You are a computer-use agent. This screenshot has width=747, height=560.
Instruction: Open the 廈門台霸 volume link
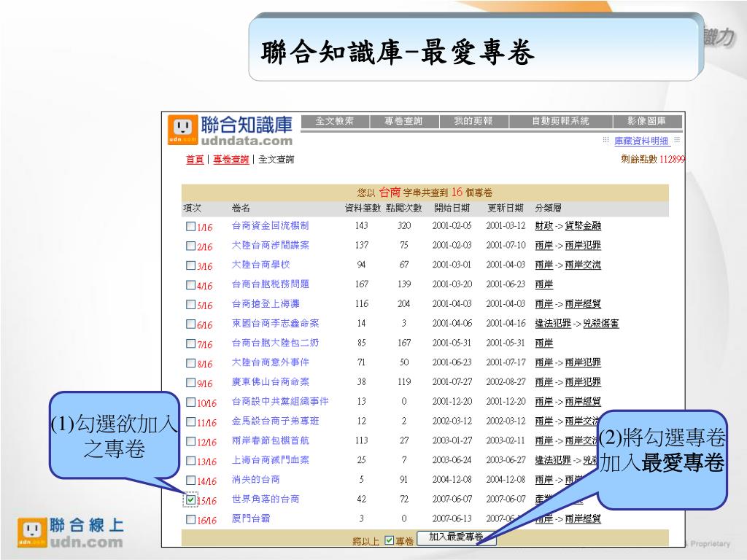[251, 518]
